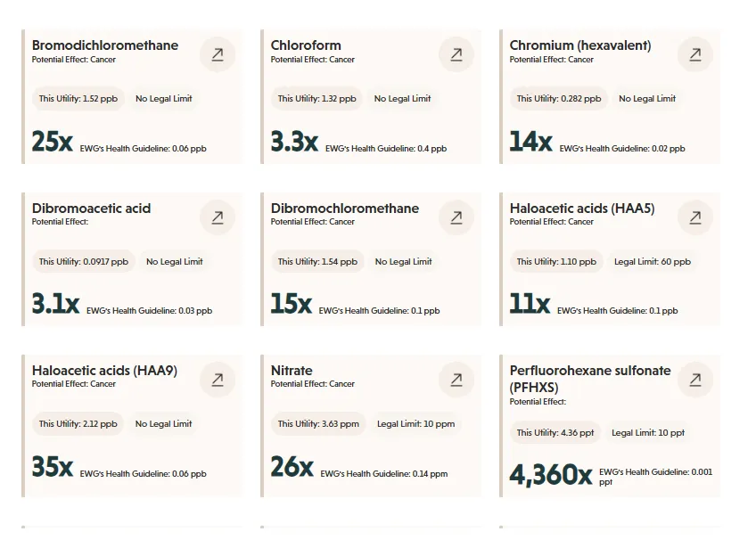The width and height of the screenshot is (756, 540).
Task: Click PFHXS 'This Utility: 4.36 ppt' pill
Action: pyautogui.click(x=555, y=433)
